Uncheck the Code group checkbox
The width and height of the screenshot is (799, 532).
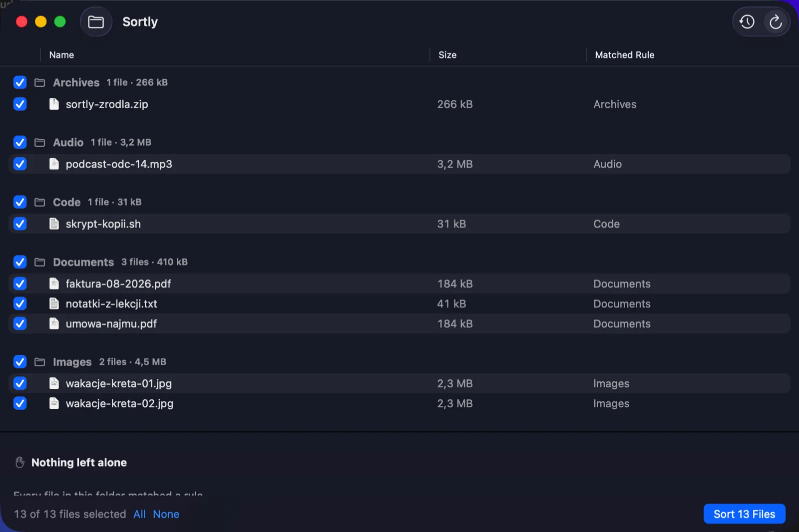point(20,202)
